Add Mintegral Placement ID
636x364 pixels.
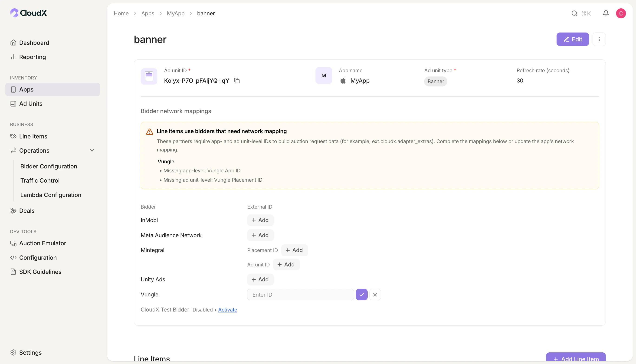(x=294, y=250)
